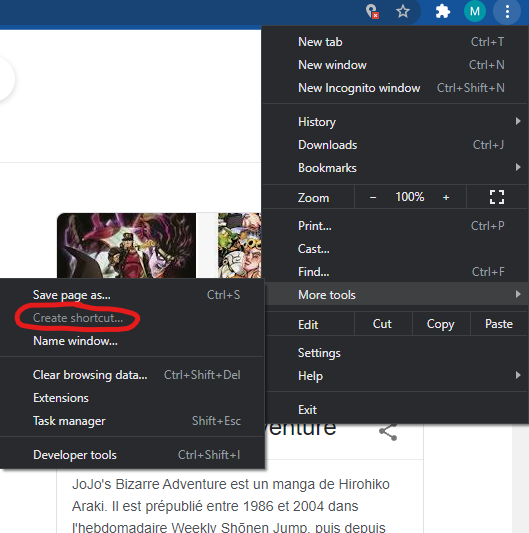Open Task manager from submenu
Image resolution: width=529 pixels, height=533 pixels.
132,421
